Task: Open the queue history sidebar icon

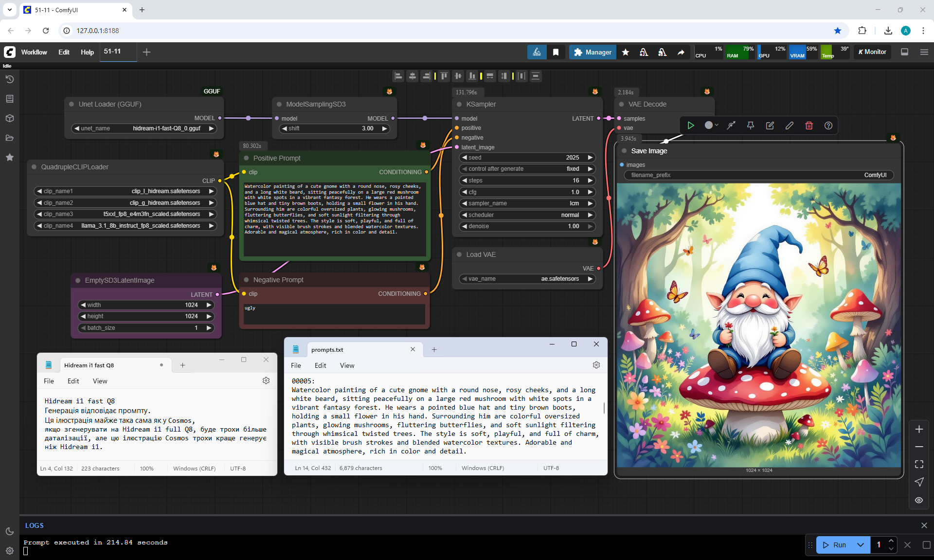Action: coord(9,79)
